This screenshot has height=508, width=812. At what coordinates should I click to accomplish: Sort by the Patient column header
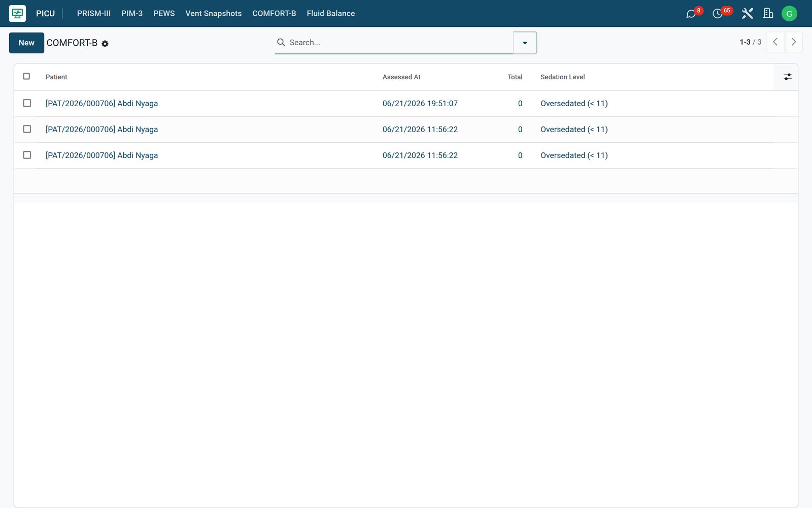pyautogui.click(x=56, y=77)
